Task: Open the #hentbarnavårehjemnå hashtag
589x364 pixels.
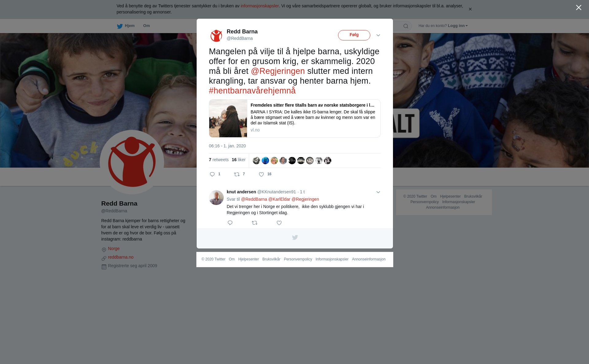Action: pos(252,91)
